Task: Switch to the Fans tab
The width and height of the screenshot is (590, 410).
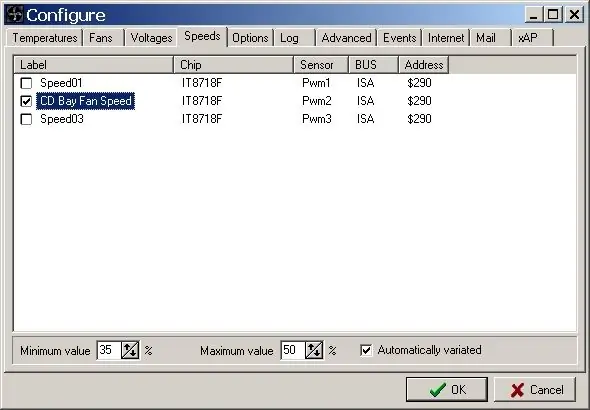Action: (x=103, y=38)
